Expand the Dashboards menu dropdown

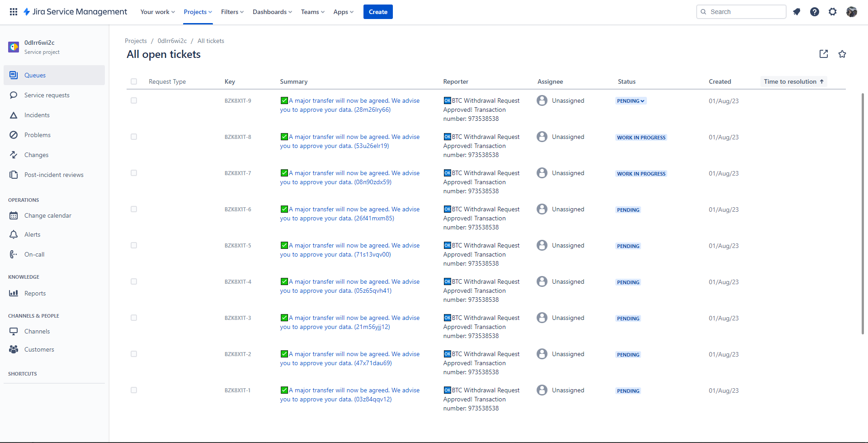click(x=272, y=12)
